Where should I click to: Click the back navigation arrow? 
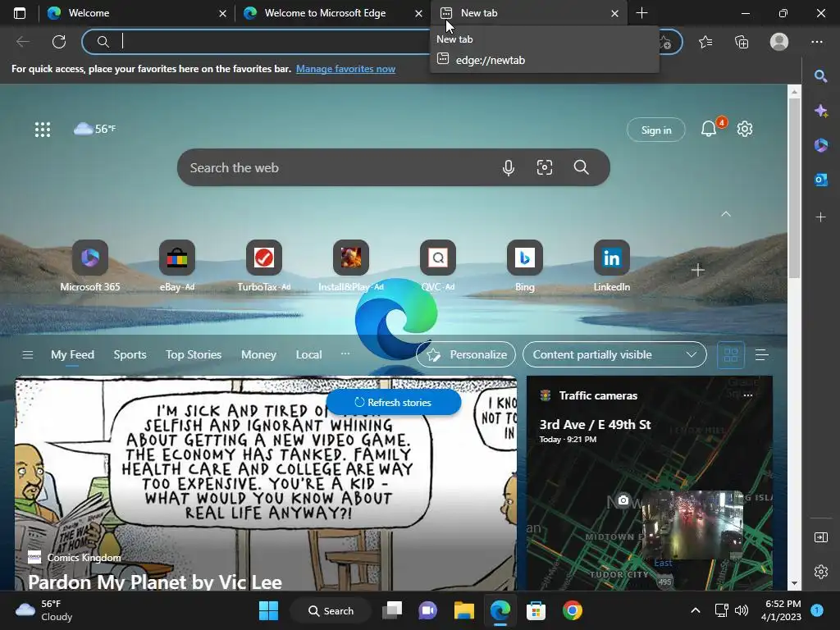click(x=22, y=42)
